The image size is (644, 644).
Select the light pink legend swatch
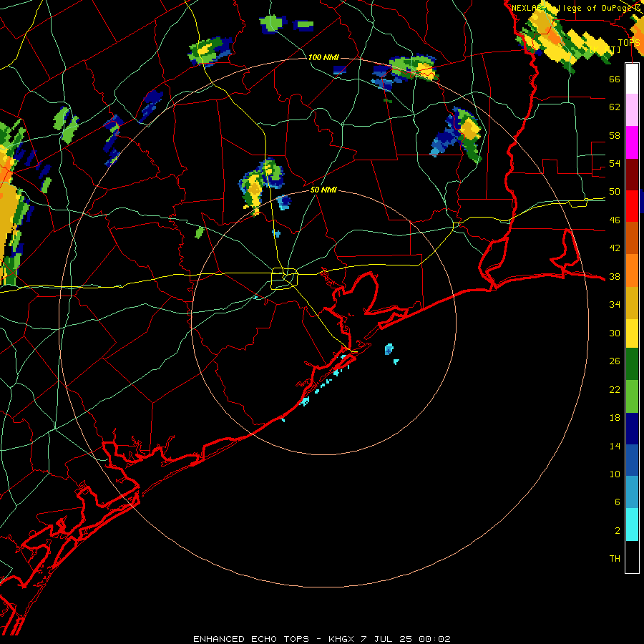click(632, 110)
